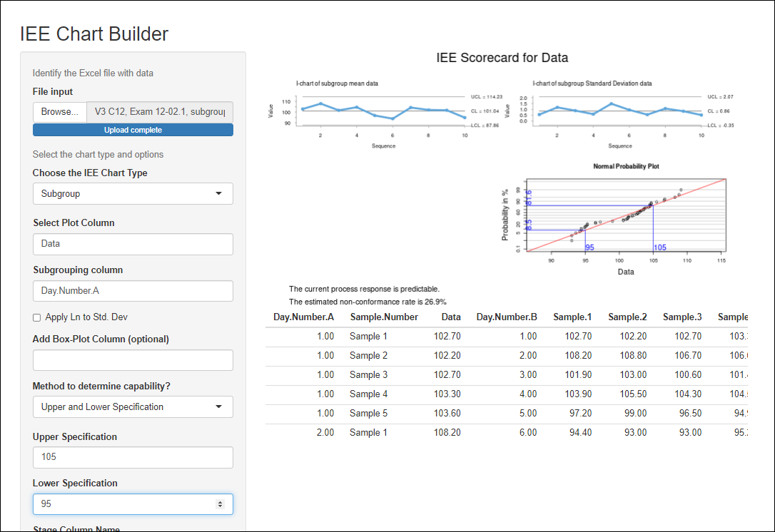Enable Apply Ln to Std. Dev checkbox

37,317
